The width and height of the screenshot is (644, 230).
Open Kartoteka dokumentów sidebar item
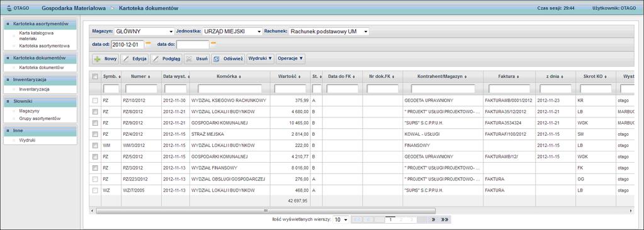[x=41, y=67]
